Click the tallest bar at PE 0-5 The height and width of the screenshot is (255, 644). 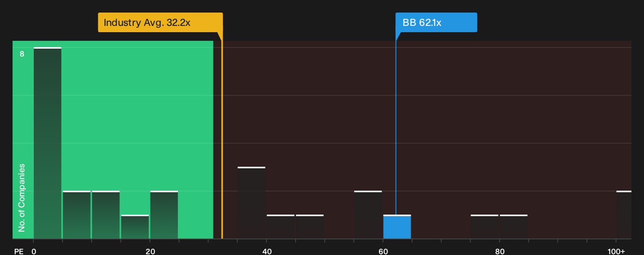48,143
